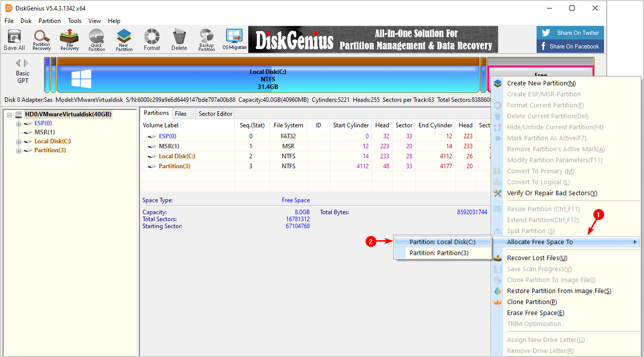Click the Format toolbar icon
The height and width of the screenshot is (357, 644).
coord(152,40)
